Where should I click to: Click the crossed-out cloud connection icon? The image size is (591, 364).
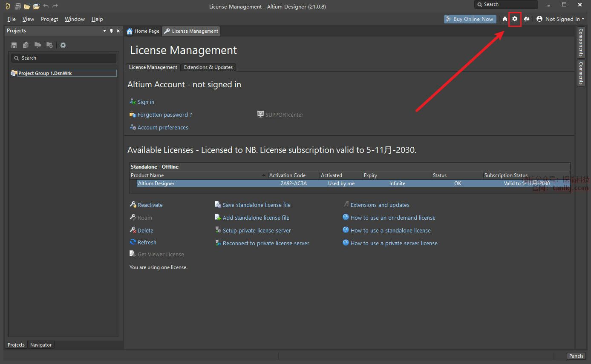coord(527,19)
